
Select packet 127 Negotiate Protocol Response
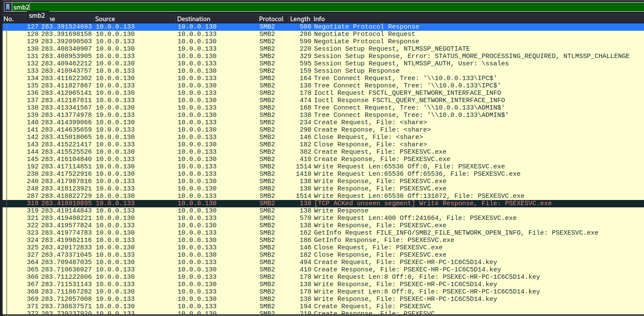click(323, 26)
